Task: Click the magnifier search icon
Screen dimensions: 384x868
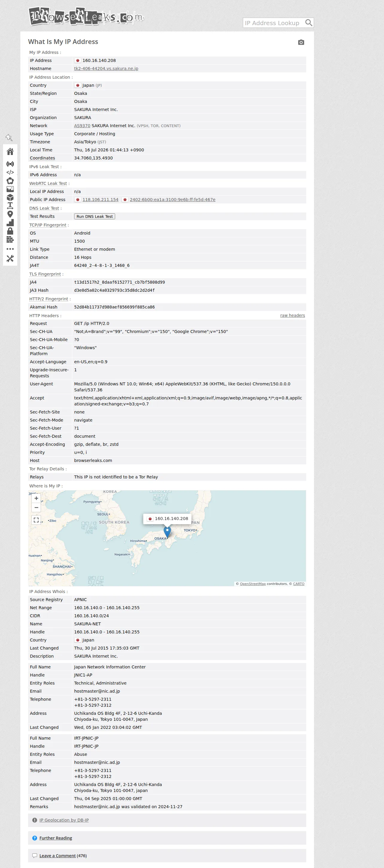Action: point(309,22)
